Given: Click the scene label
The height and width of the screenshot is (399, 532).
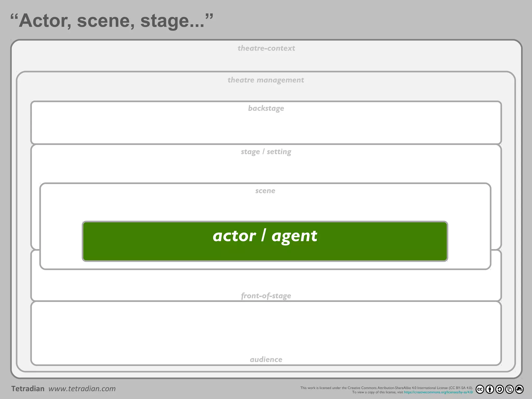Looking at the screenshot, I should [265, 191].
